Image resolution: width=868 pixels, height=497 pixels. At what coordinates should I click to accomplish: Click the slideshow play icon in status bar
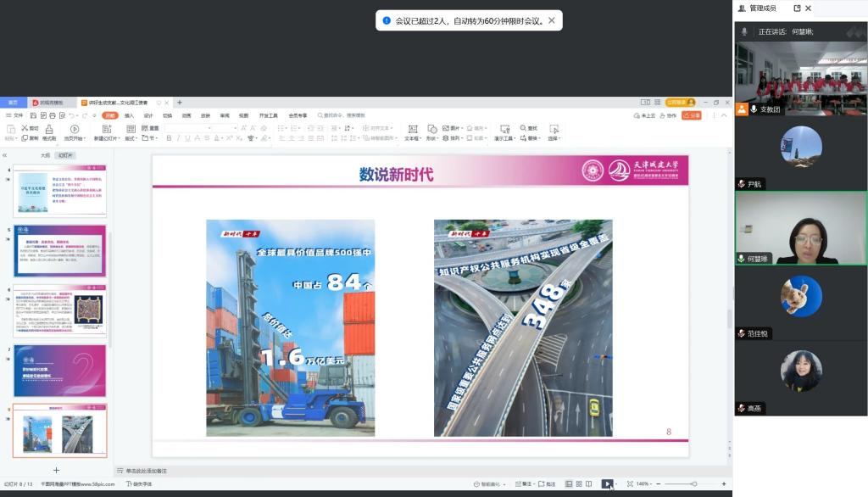[x=607, y=483]
